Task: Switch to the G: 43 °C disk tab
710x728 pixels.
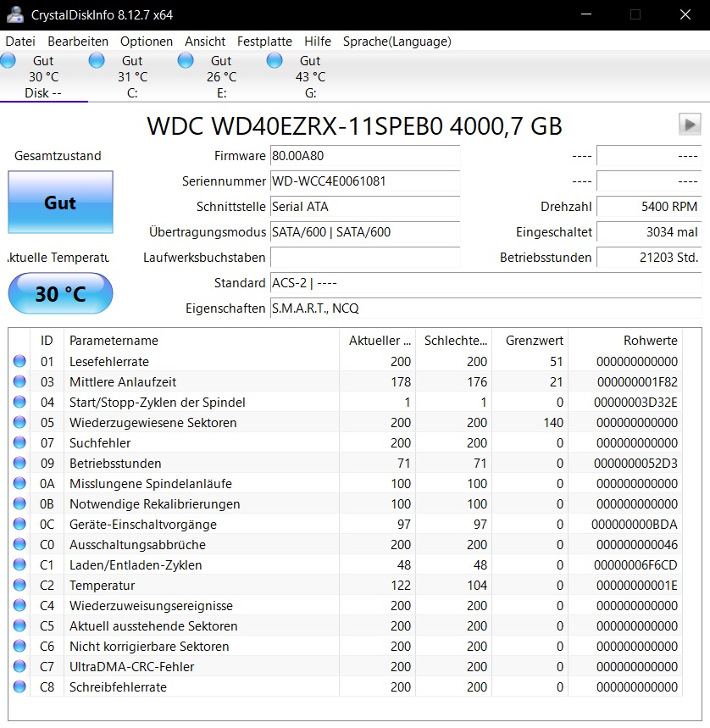Action: pyautogui.click(x=310, y=76)
